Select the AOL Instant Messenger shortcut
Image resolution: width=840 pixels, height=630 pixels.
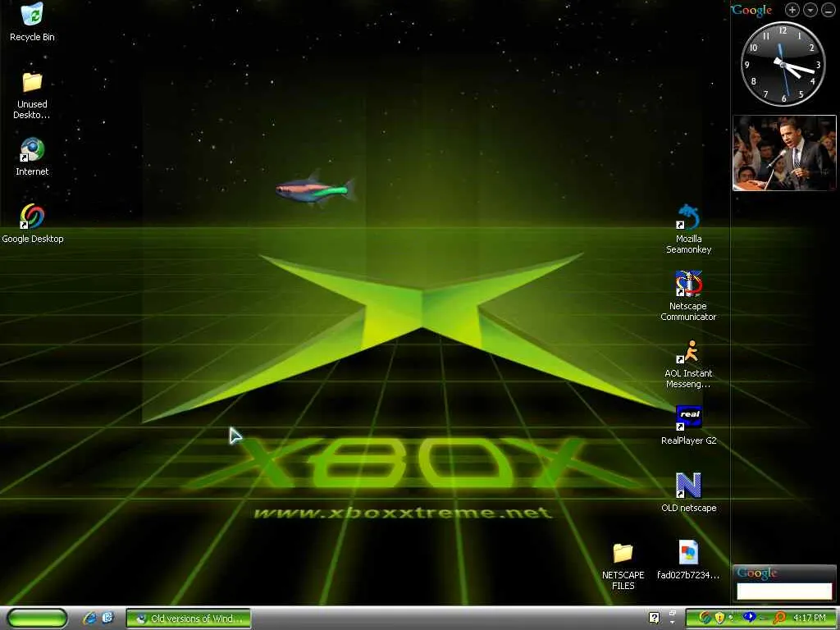pos(688,363)
